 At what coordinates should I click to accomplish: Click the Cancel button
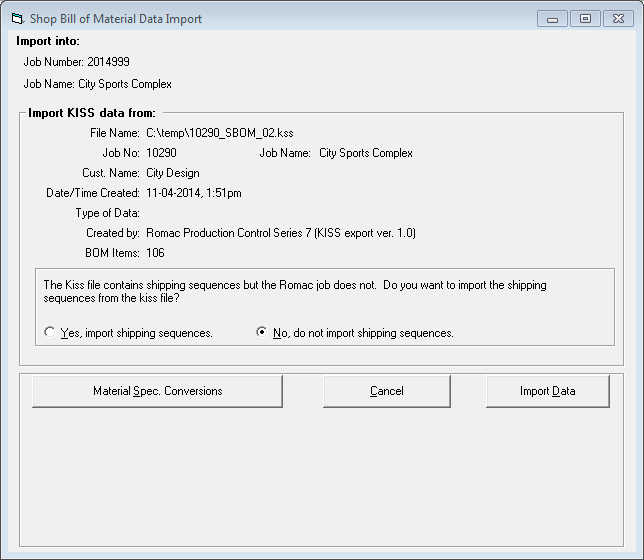[386, 391]
